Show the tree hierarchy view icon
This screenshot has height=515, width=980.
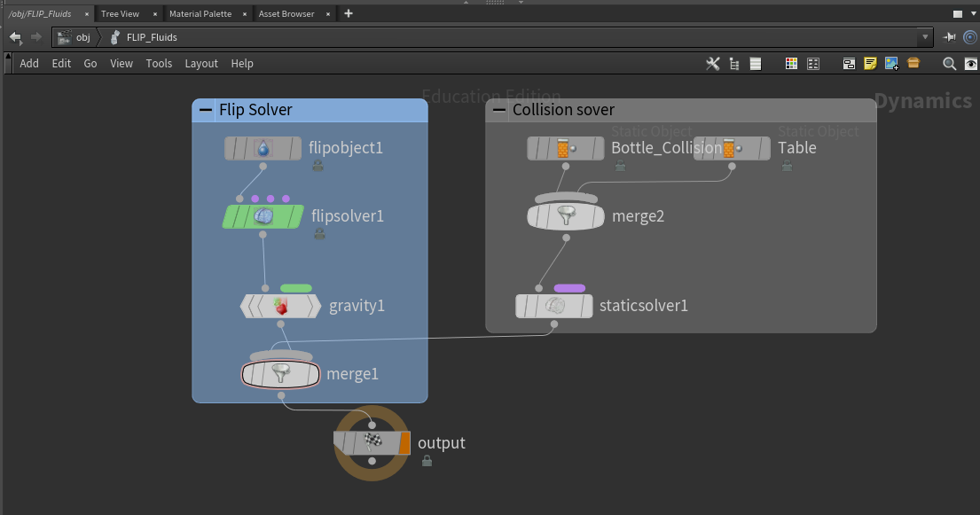click(x=734, y=64)
